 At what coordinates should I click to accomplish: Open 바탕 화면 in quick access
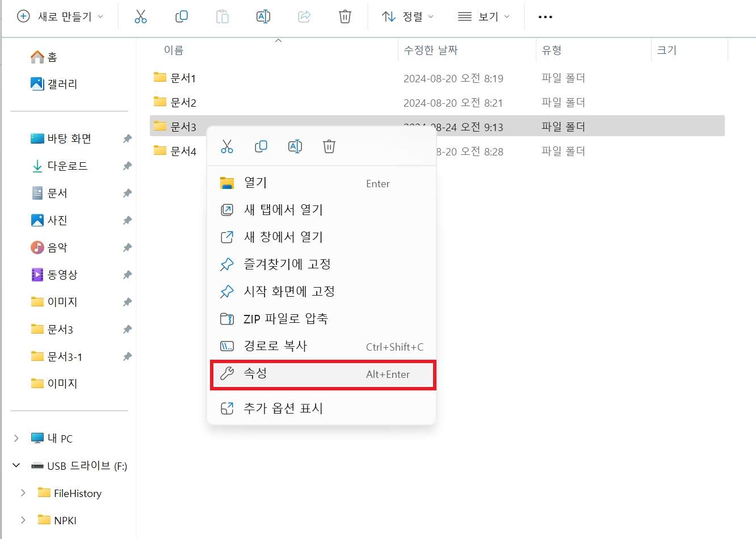pos(61,138)
